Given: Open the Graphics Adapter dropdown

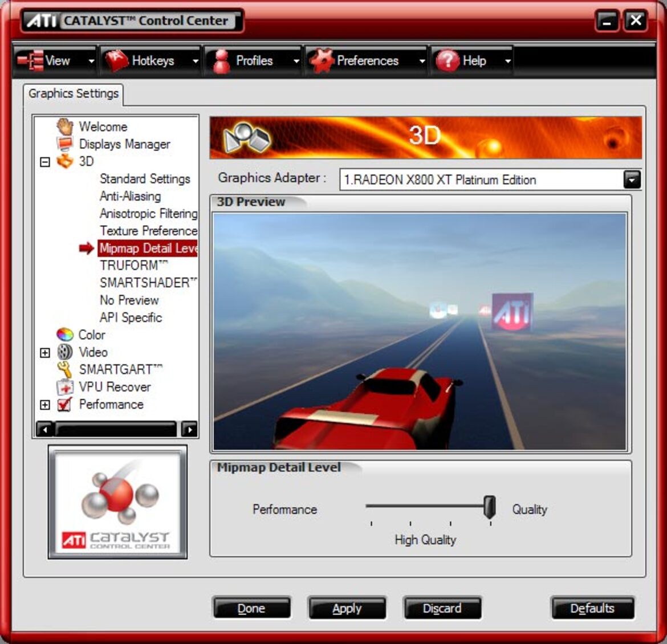Looking at the screenshot, I should point(632,180).
